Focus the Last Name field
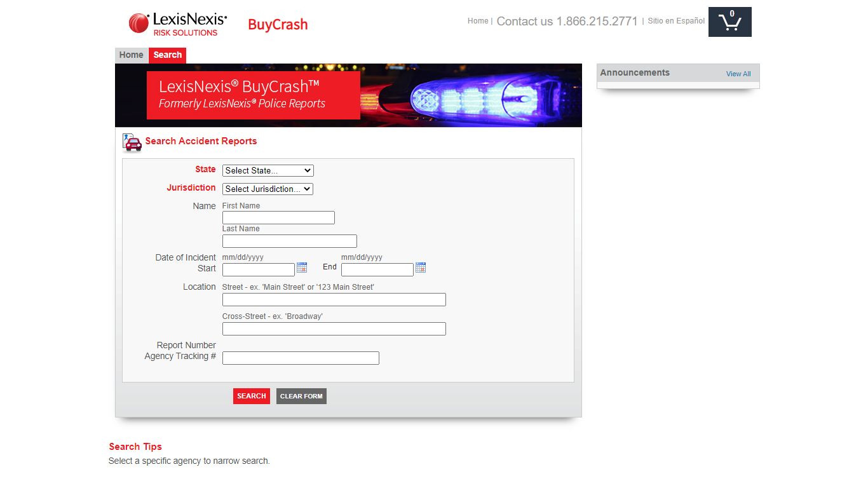 290,241
